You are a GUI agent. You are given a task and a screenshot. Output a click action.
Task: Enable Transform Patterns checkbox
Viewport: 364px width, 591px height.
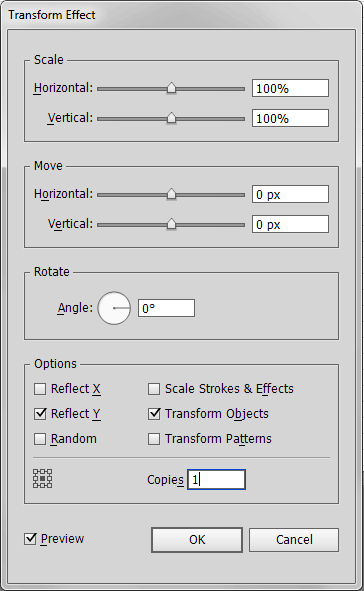tap(154, 439)
